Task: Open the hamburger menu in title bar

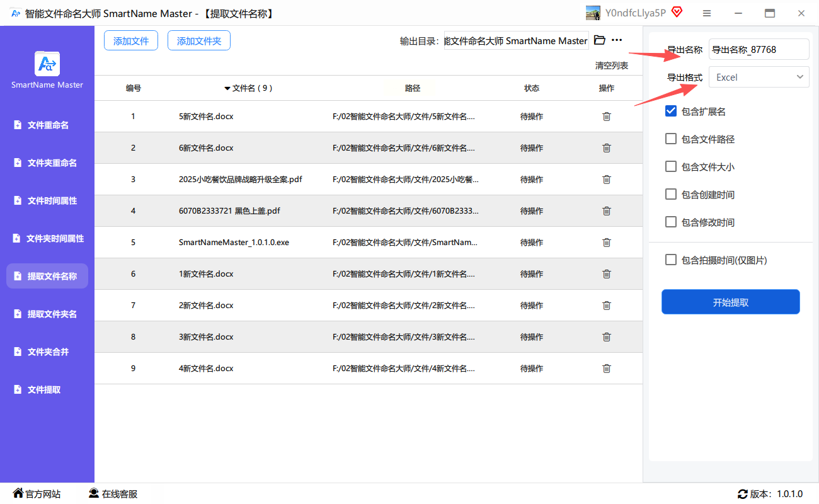Action: (x=707, y=13)
